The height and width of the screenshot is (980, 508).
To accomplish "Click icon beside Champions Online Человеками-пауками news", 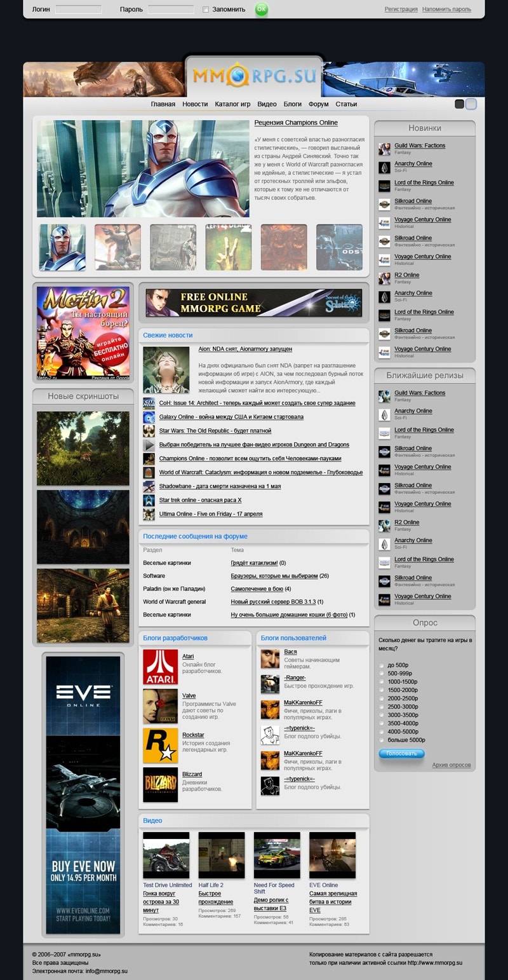I will tap(149, 458).
